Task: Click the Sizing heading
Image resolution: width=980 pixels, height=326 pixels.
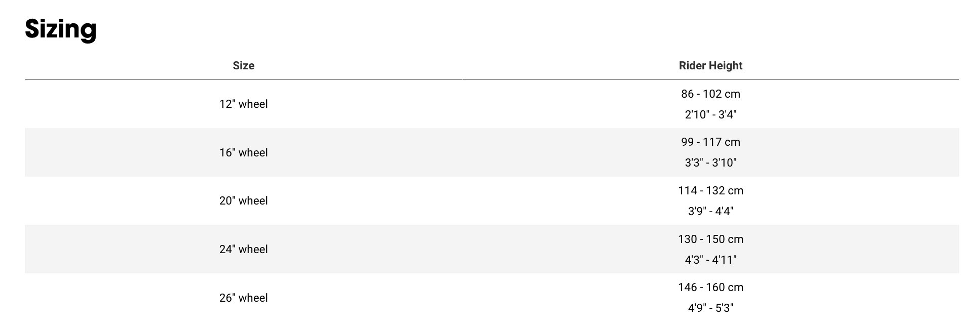Action: [x=61, y=29]
